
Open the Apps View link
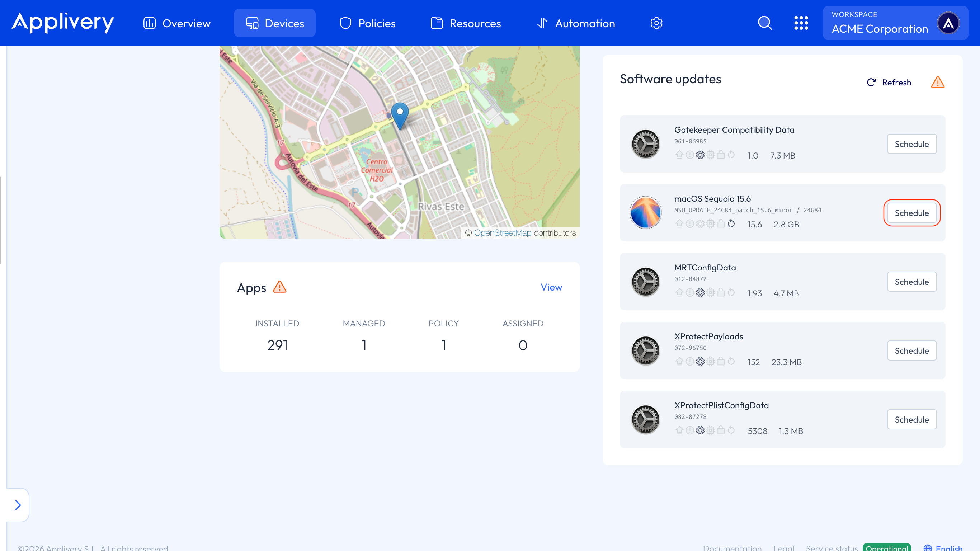pos(551,287)
